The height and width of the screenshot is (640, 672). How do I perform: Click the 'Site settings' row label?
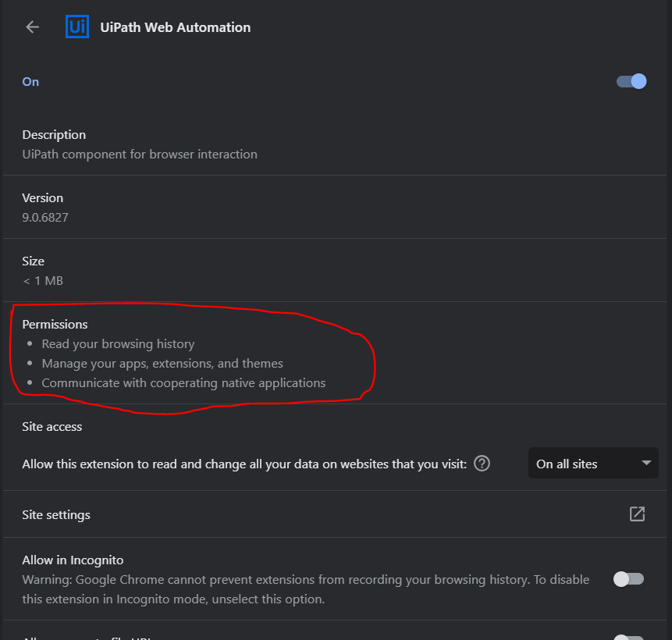pyautogui.click(x=56, y=514)
